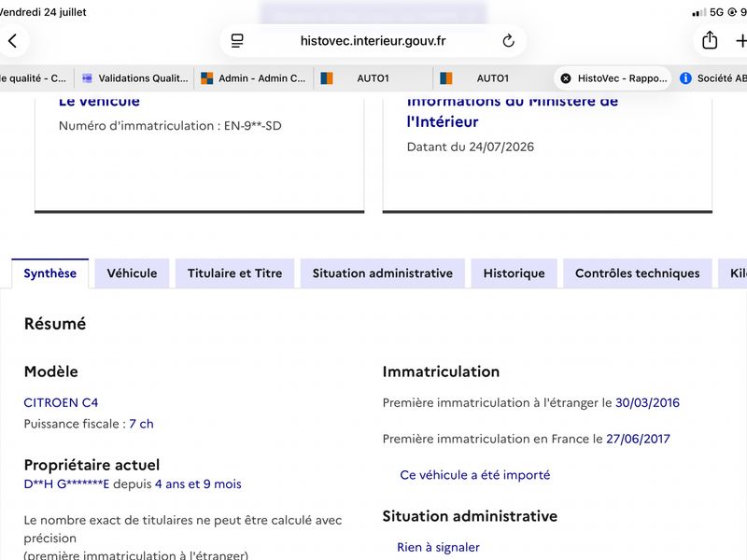
Task: Add a new tab with plus icon
Action: click(741, 41)
